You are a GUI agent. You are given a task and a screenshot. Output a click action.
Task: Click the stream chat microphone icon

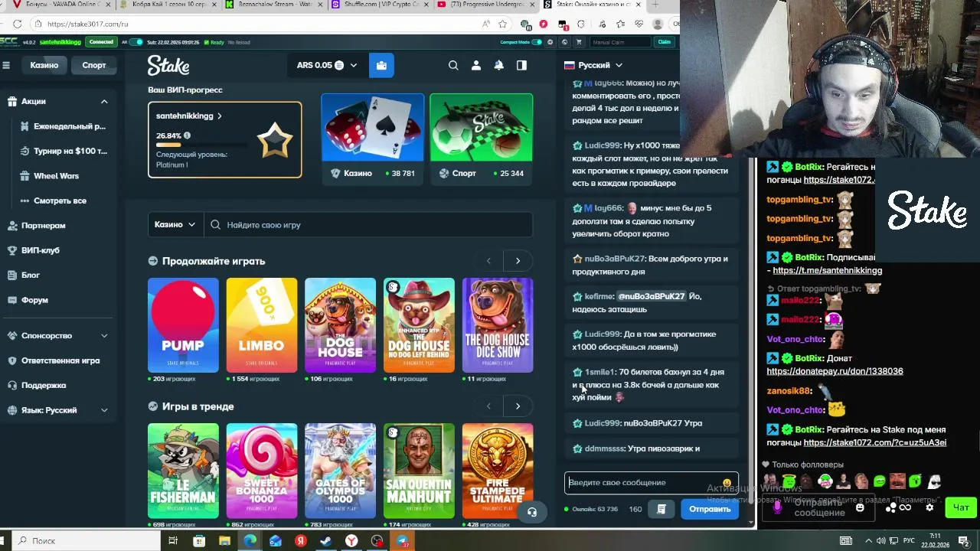point(778,507)
